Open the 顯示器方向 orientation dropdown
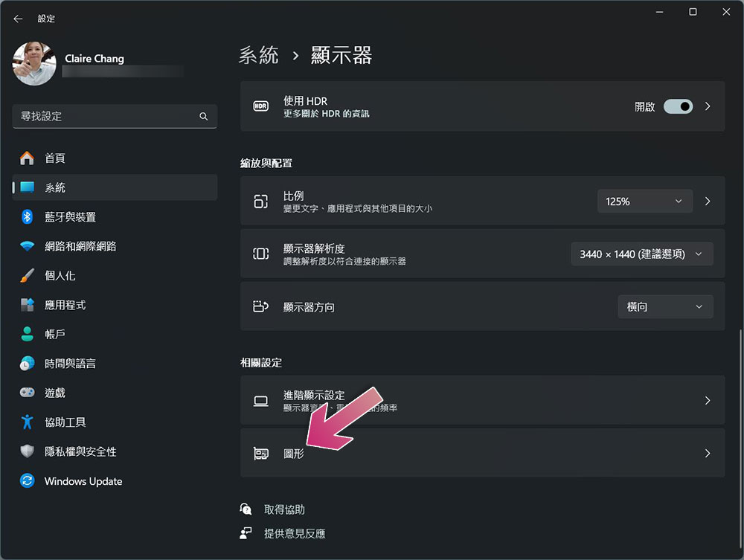 click(x=665, y=306)
